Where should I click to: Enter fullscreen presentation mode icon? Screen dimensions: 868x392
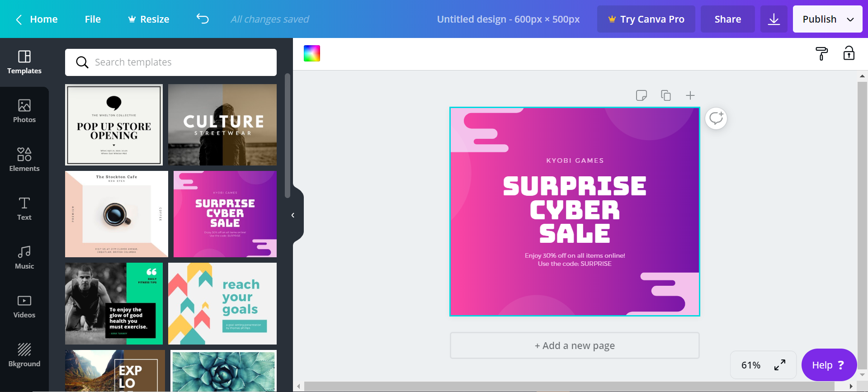(x=780, y=365)
